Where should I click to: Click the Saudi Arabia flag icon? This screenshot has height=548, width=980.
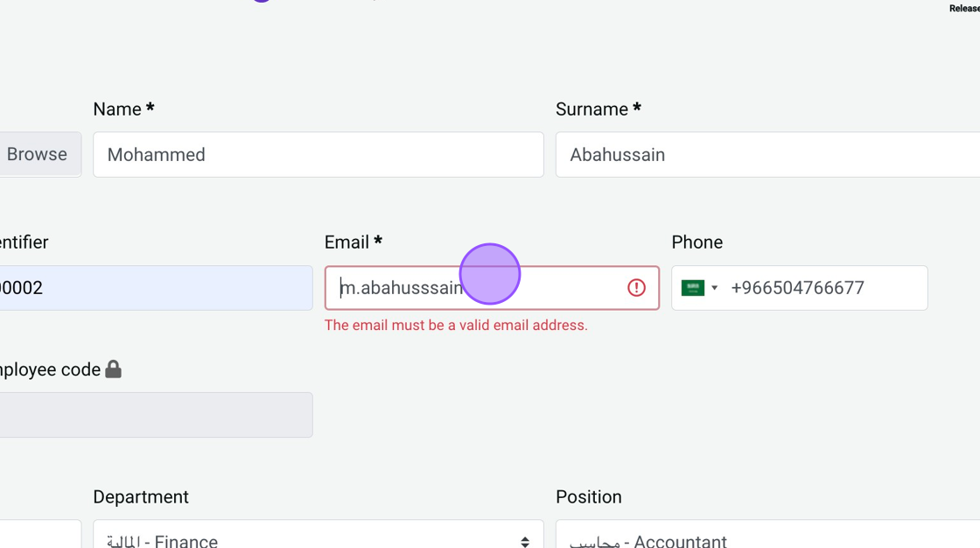(693, 288)
